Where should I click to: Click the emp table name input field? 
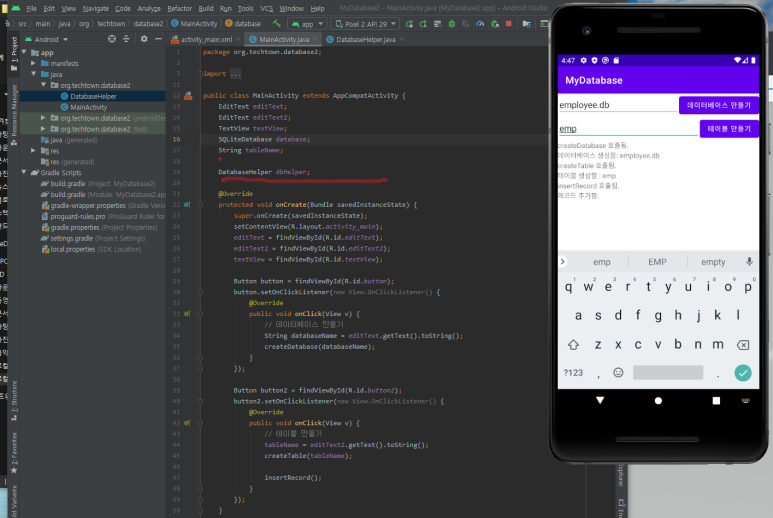[628, 129]
